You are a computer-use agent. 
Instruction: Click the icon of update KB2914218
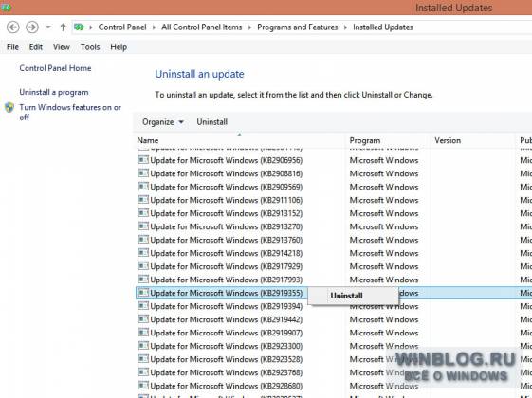[143, 253]
